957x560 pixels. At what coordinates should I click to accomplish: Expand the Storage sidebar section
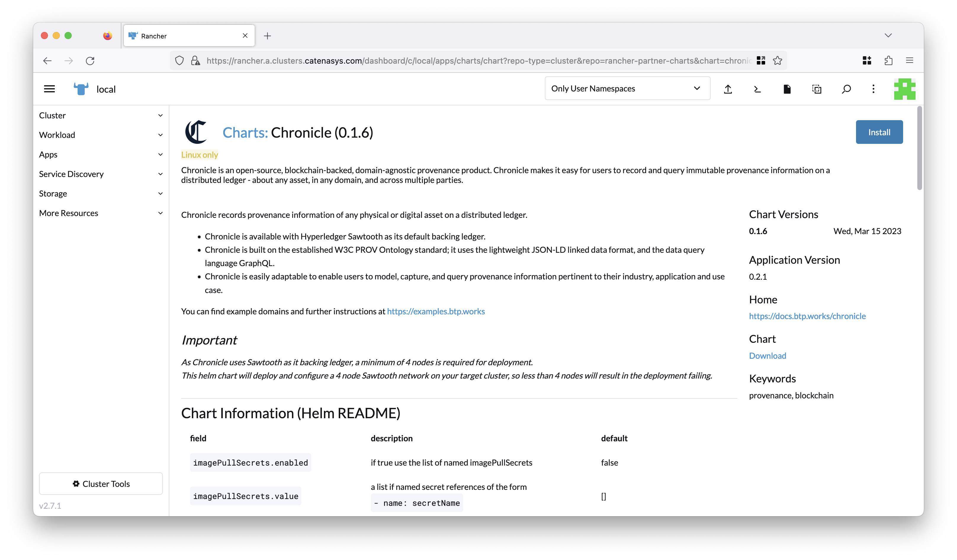[101, 194]
